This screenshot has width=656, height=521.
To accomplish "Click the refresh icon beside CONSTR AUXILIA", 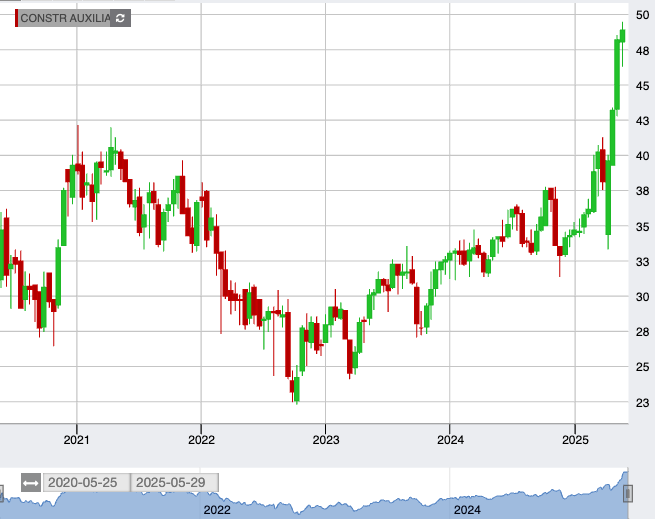I will pos(120,18).
